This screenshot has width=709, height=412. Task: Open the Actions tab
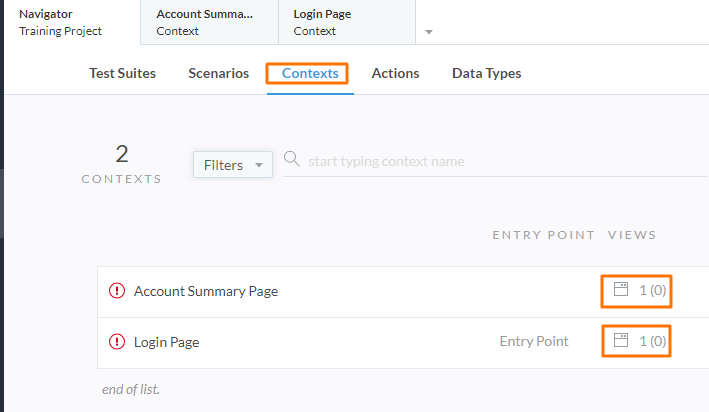click(395, 73)
